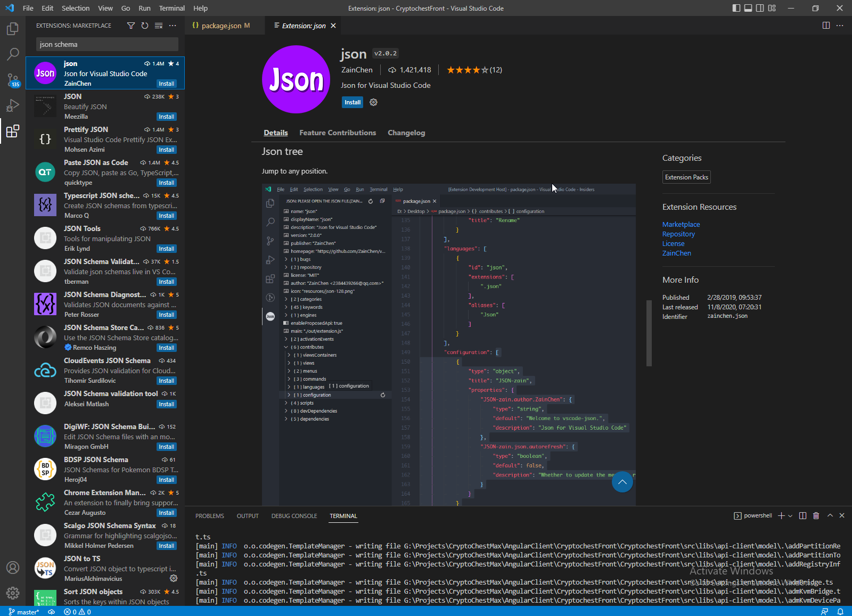Kill the terminal with trash icon
Screen dimensions: 852x616
816,515
